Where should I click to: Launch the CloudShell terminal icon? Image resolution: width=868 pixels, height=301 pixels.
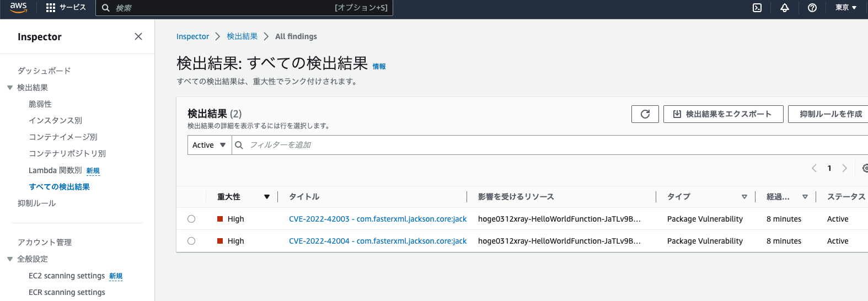coord(757,8)
